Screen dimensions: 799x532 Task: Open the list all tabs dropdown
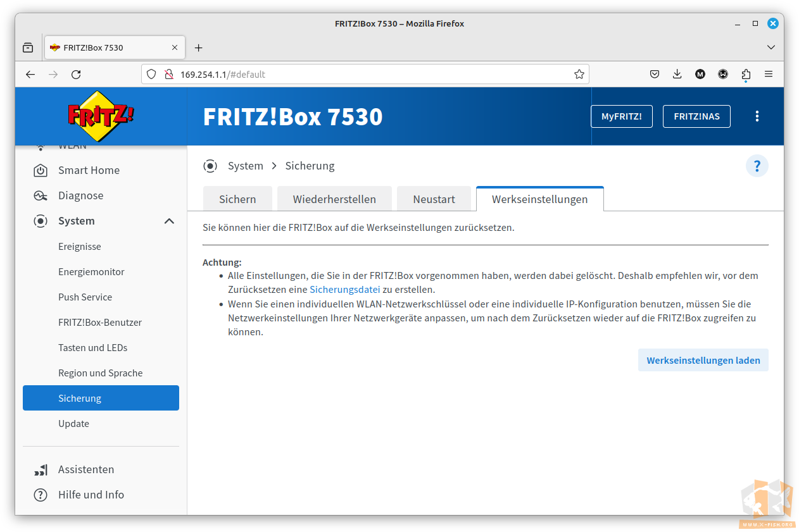tap(771, 47)
